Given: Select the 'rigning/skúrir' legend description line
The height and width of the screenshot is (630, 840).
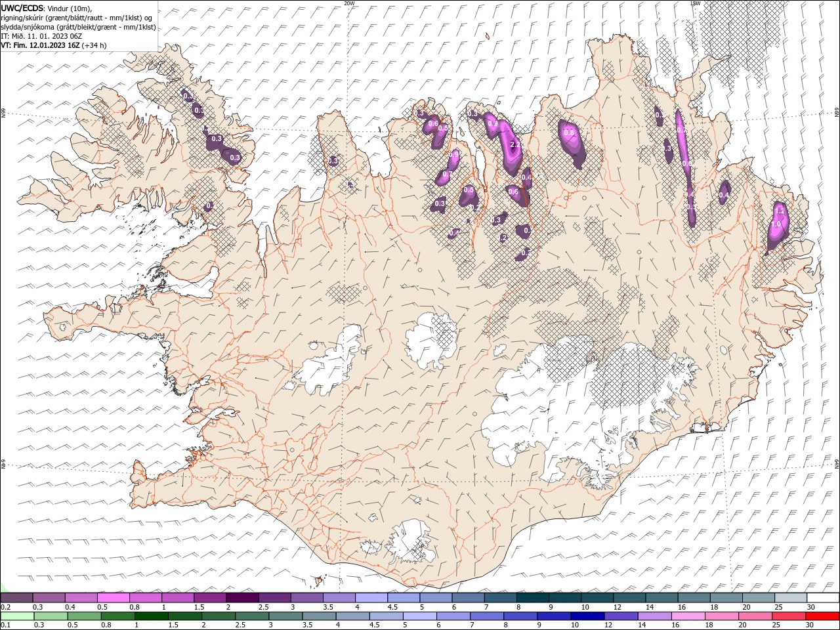Looking at the screenshot, I should [x=77, y=18].
